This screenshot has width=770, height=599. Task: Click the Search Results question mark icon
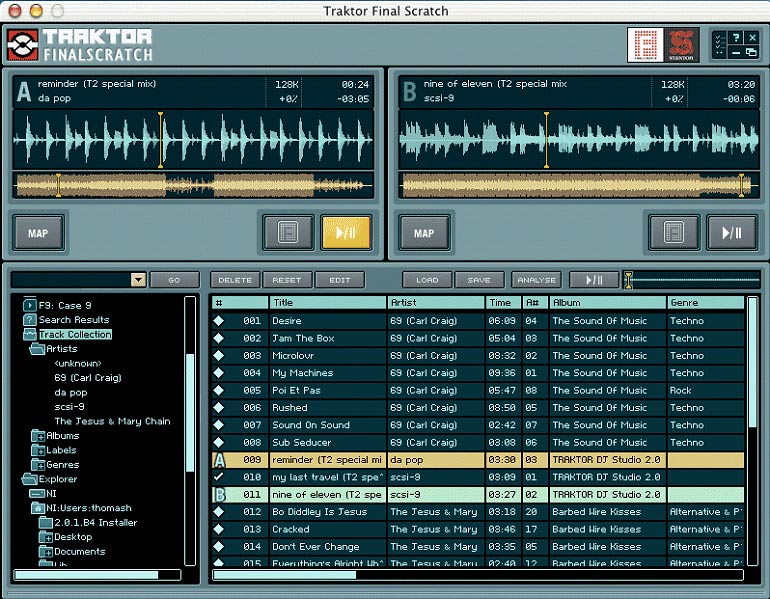click(29, 320)
